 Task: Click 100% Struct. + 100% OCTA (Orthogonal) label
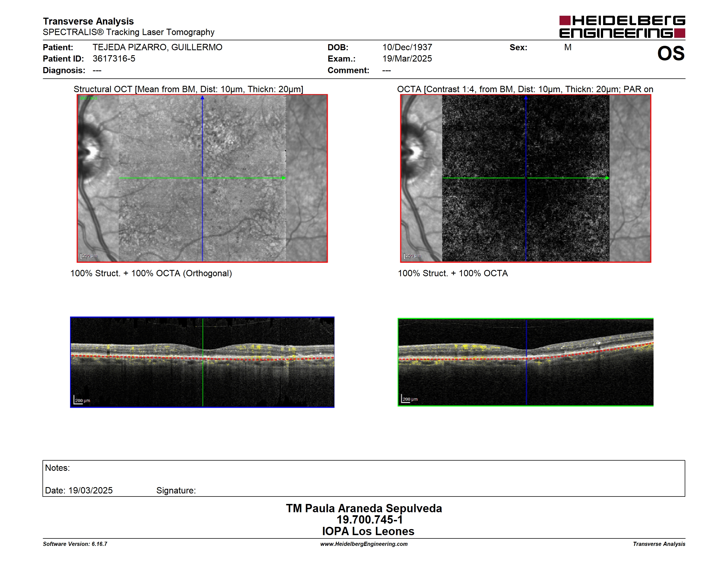coord(151,273)
